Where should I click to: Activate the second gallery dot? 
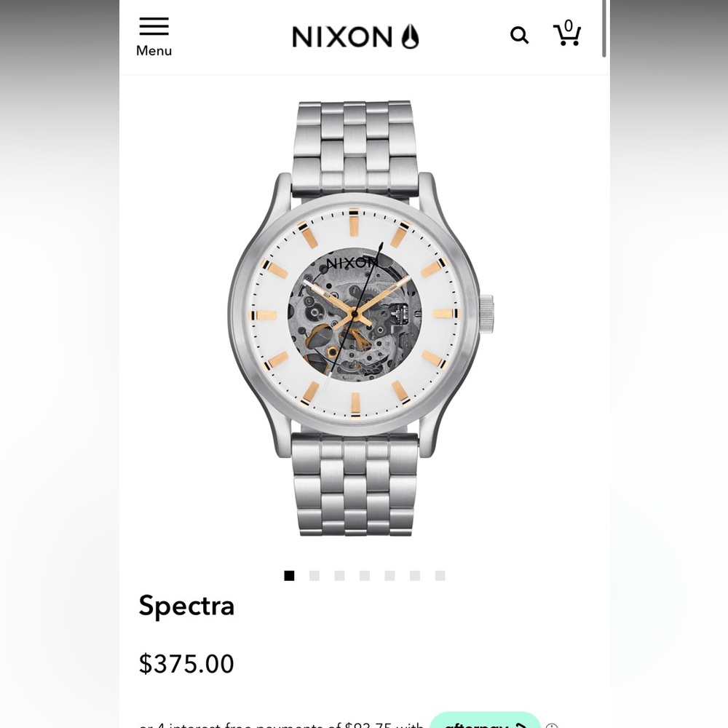(x=314, y=575)
